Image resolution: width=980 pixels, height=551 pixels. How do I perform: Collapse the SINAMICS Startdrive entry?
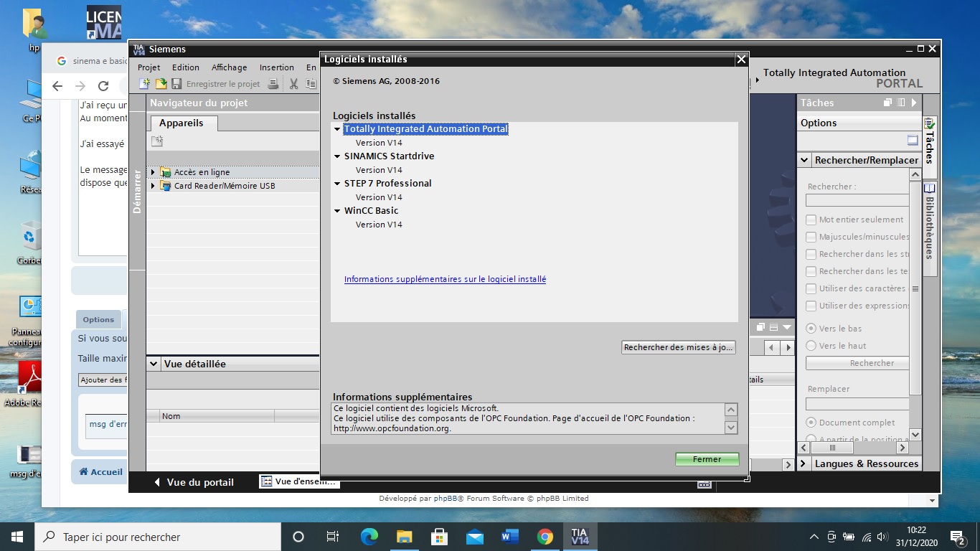point(337,156)
